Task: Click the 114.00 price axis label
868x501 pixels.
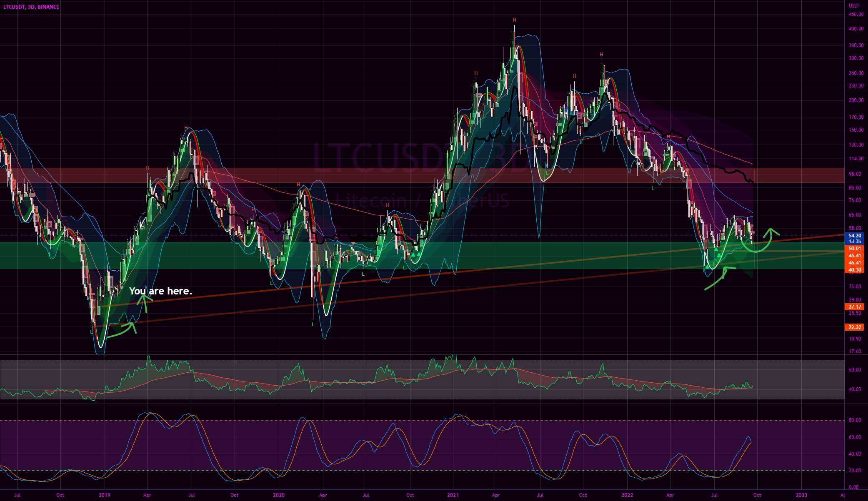Action: [856, 159]
